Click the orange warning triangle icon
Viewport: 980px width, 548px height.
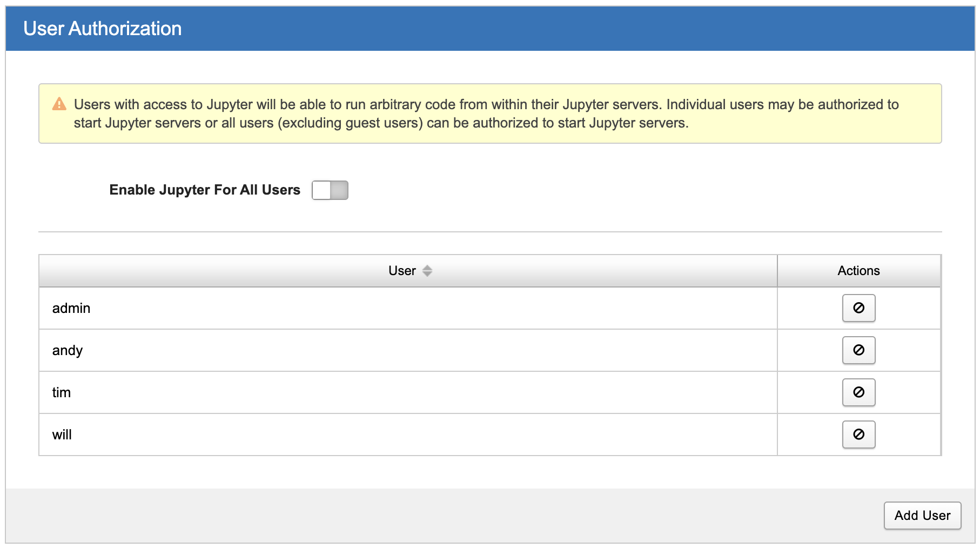(x=59, y=104)
